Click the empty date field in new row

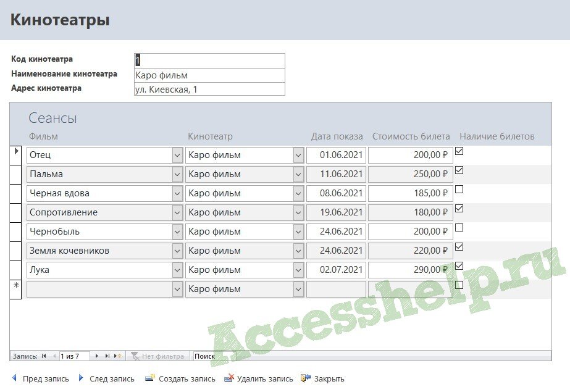click(336, 289)
